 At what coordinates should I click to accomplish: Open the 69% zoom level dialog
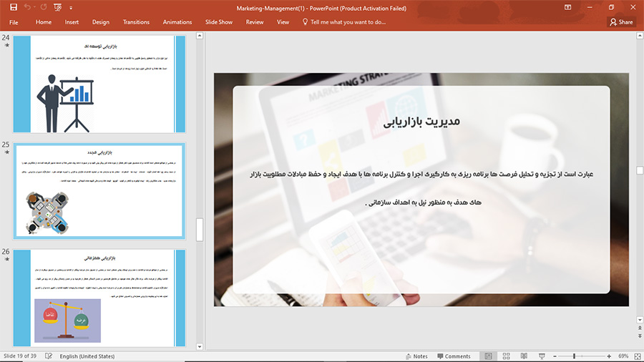(623, 356)
